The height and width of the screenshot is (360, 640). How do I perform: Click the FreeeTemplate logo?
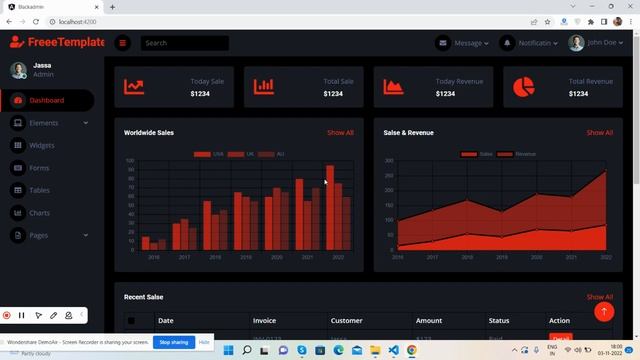pyautogui.click(x=57, y=42)
